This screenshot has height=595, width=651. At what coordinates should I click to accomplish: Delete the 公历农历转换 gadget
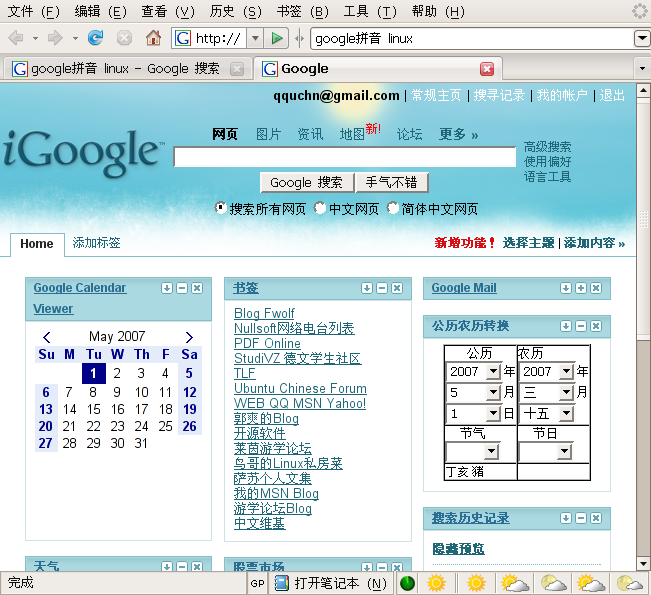pyautogui.click(x=596, y=326)
